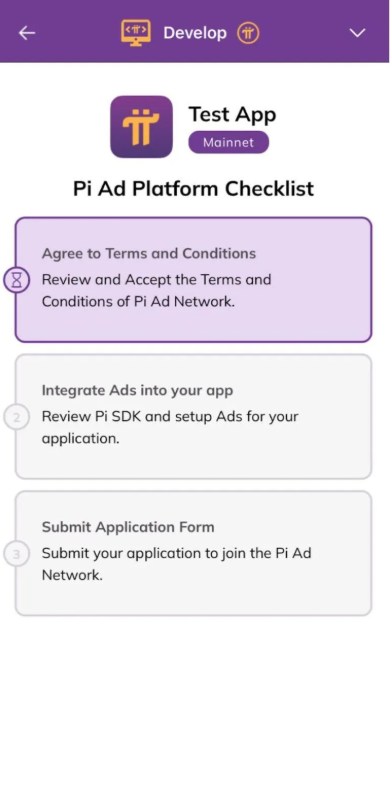Screen dimensions: 390x790
Task: Open Agree to Terms and Conditions card
Action: (x=193, y=280)
